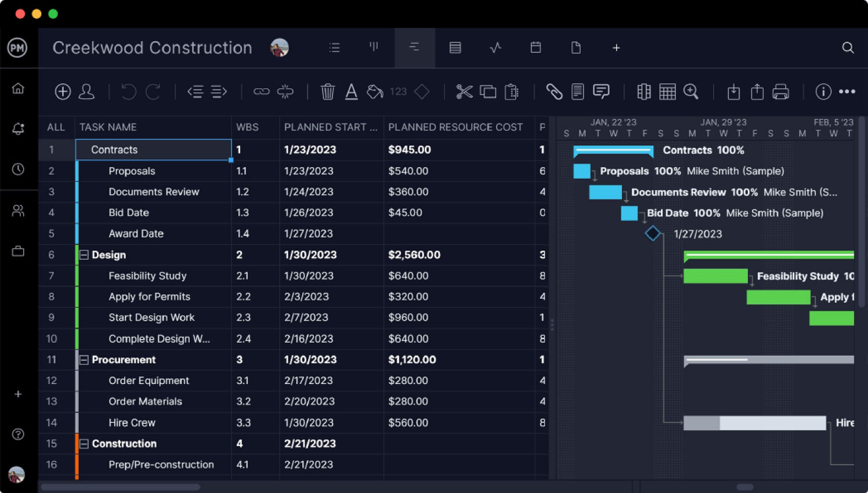Image resolution: width=868 pixels, height=493 pixels.
Task: Click the Contracts progress bar on the Gantt
Action: (613, 150)
